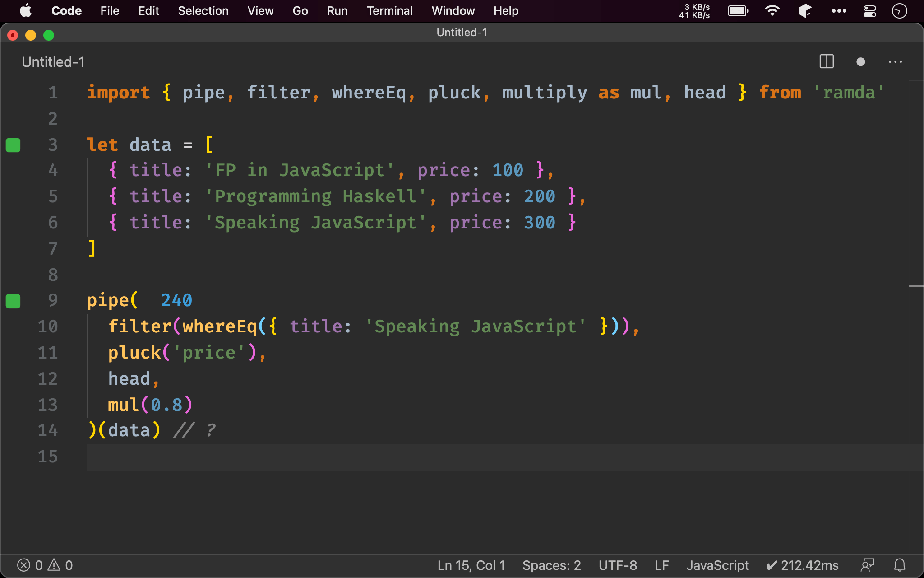The width and height of the screenshot is (924, 578).
Task: Close the window with the red button
Action: coord(13,35)
